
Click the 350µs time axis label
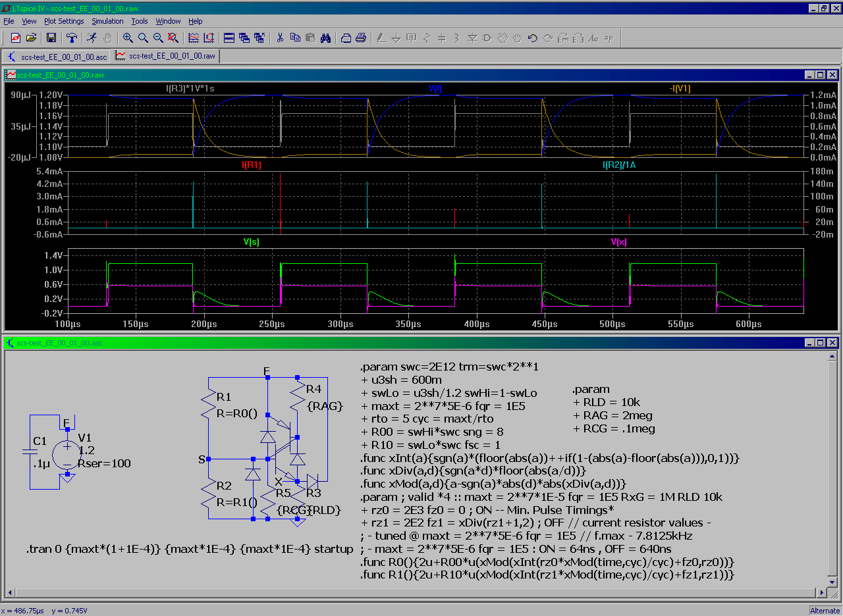pyautogui.click(x=409, y=324)
